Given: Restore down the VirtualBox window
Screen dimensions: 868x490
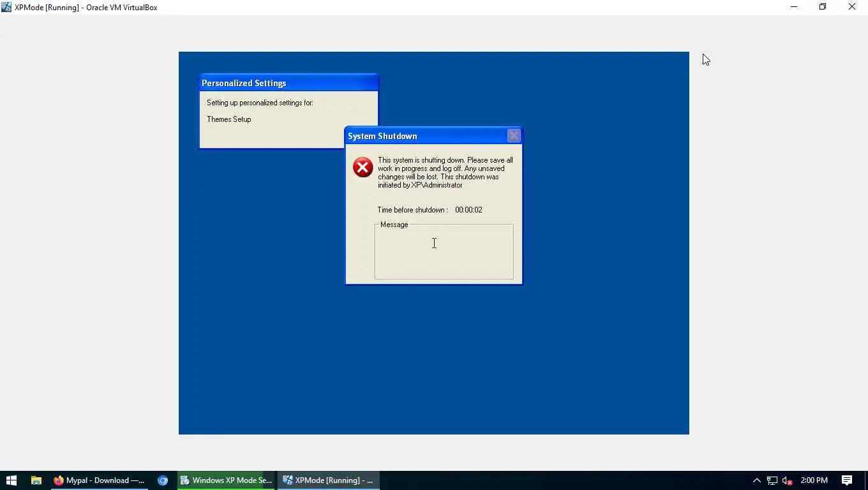Looking at the screenshot, I should coord(823,7).
